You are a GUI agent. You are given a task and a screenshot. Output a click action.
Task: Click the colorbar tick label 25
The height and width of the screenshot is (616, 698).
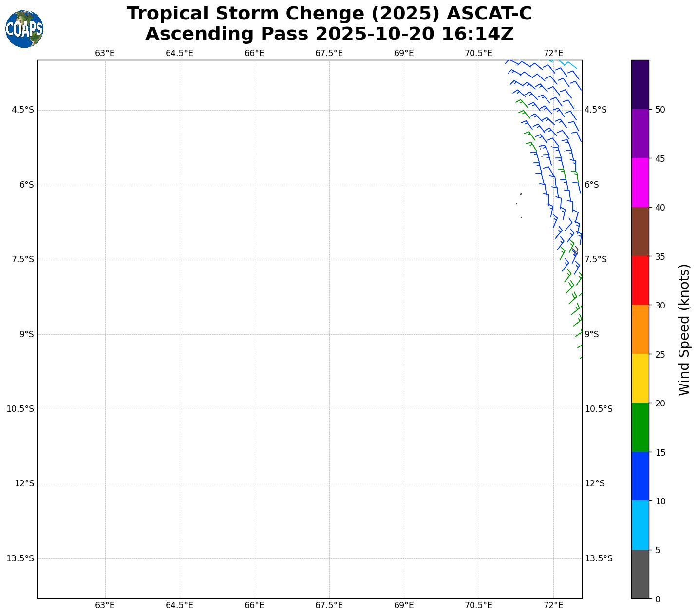(660, 354)
